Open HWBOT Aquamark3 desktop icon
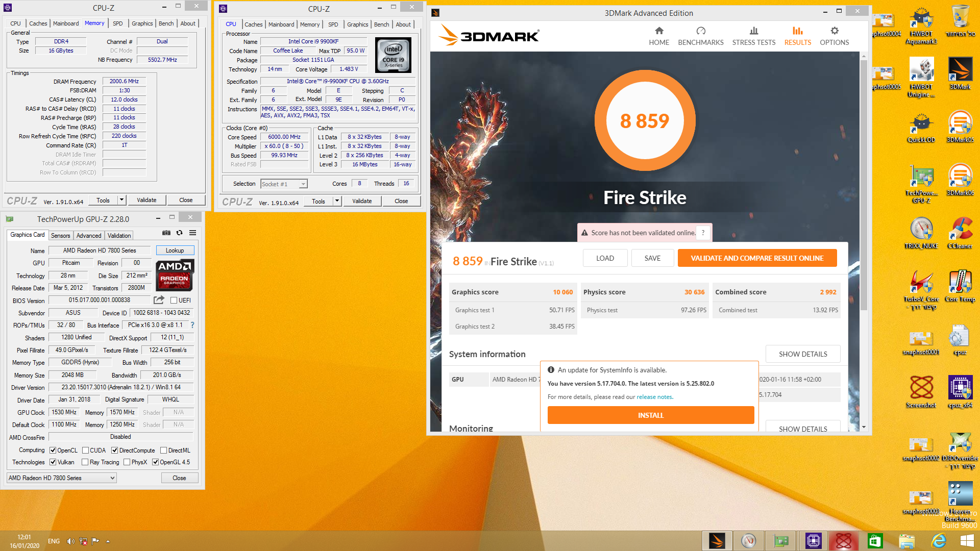 click(921, 26)
